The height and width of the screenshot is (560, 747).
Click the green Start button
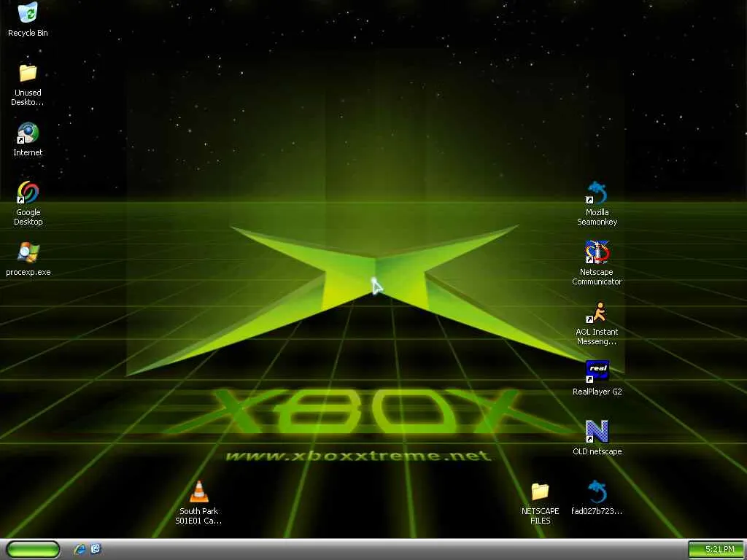(x=33, y=549)
